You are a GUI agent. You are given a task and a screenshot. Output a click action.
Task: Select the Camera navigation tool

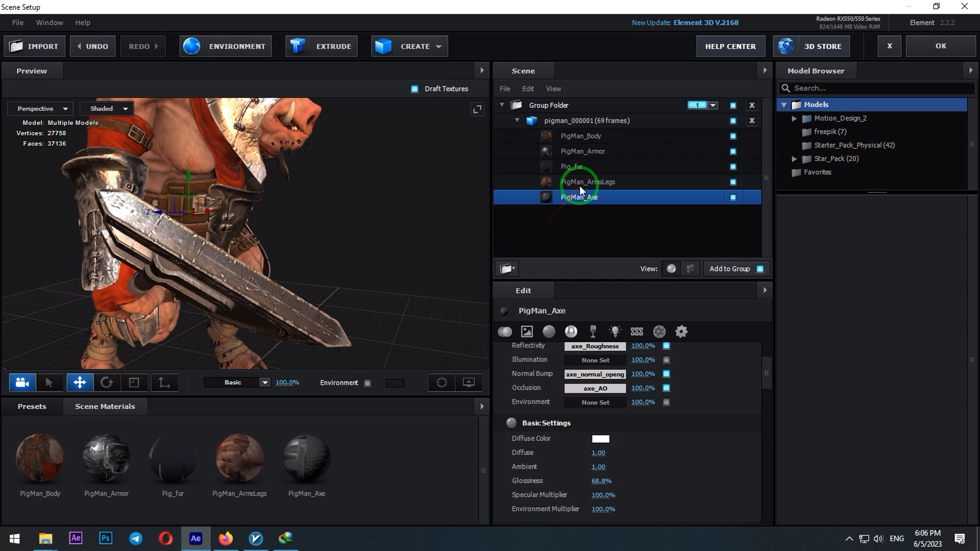[22, 383]
